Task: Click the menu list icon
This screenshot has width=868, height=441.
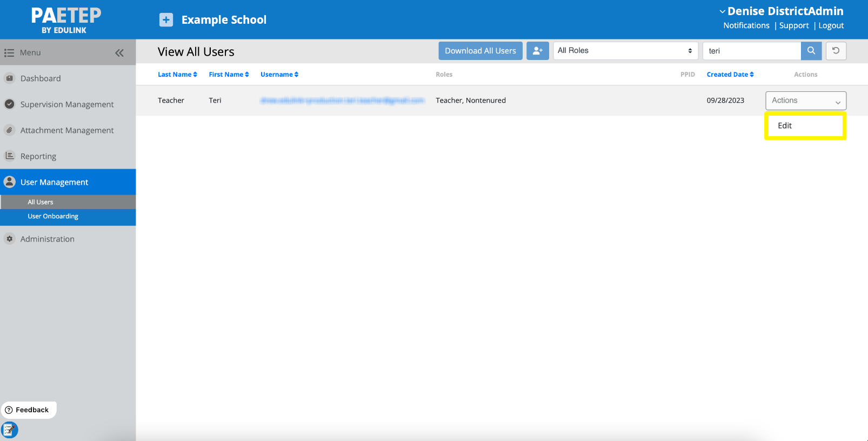Action: pos(9,53)
